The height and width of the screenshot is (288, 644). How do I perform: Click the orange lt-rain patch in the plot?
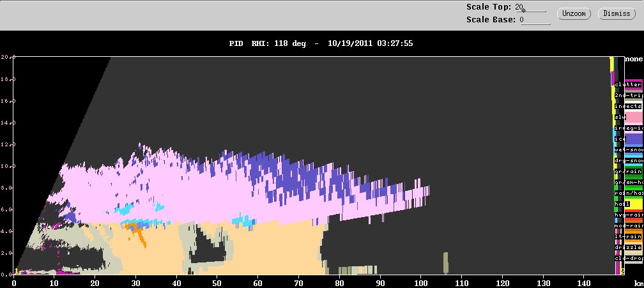pyautogui.click(x=135, y=230)
